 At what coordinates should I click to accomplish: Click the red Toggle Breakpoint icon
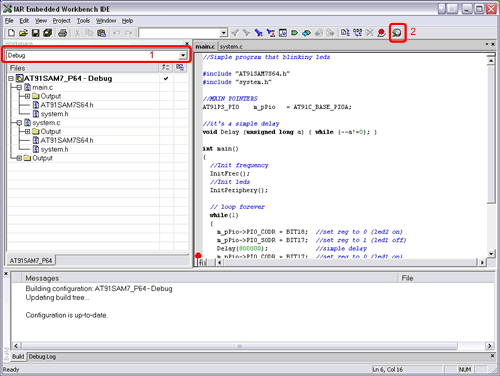[x=381, y=33]
